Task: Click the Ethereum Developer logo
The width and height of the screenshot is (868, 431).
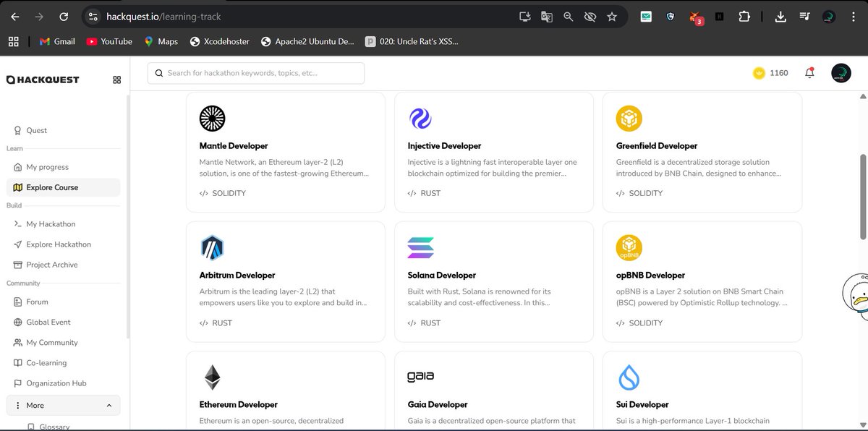Action: (212, 377)
